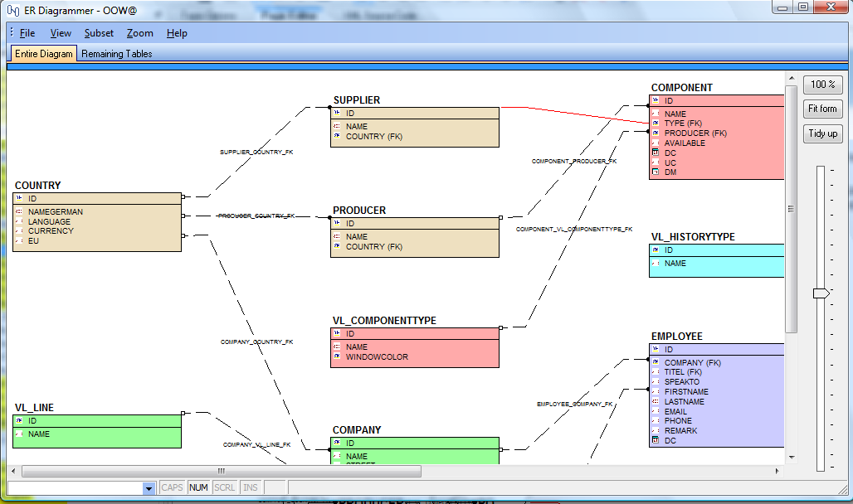Open the status bar combo box dropdown

[149, 488]
